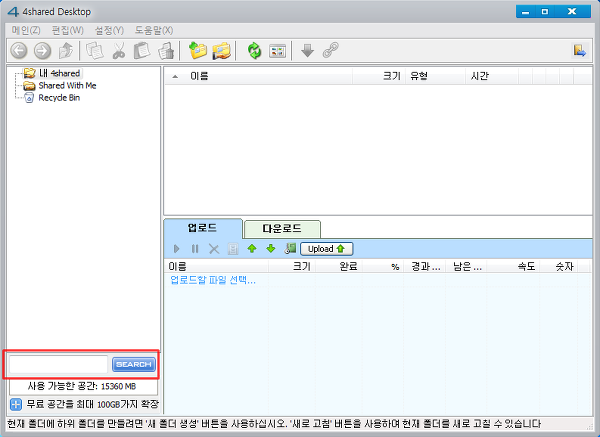Open the 메인(Z) menu
Viewport: 600px width, 437px height.
[26, 30]
